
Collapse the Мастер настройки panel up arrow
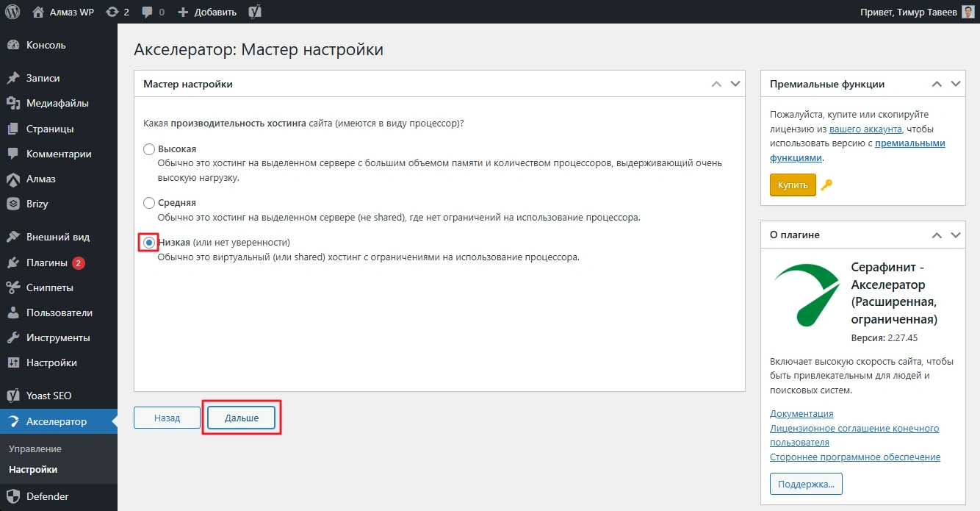pos(717,85)
